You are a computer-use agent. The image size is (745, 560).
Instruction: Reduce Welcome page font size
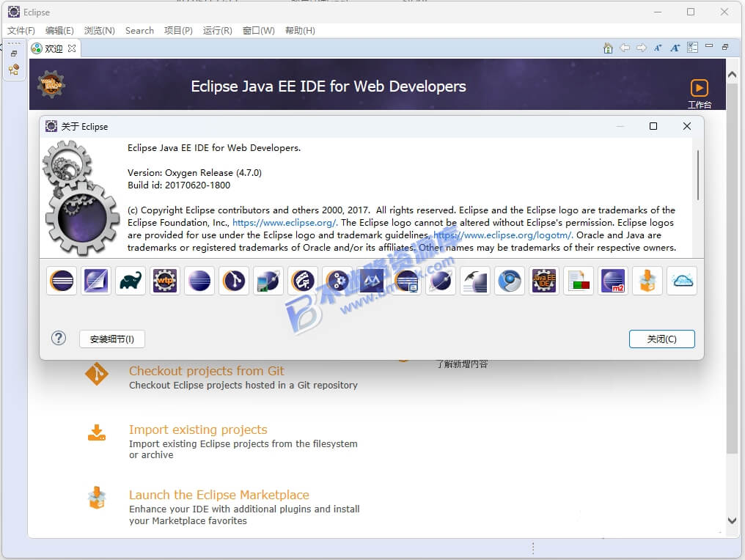[x=658, y=48]
